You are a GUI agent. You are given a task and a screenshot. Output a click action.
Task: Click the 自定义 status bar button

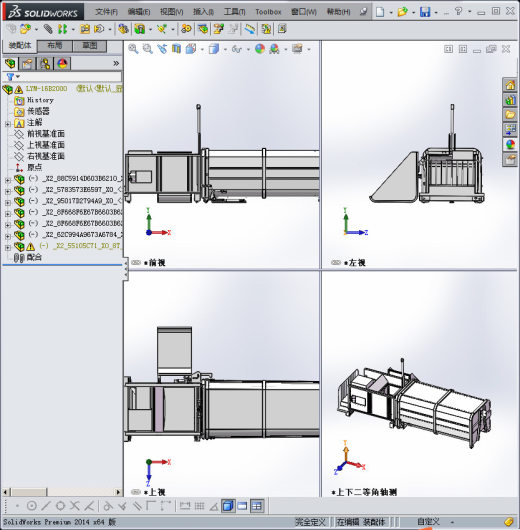click(428, 522)
